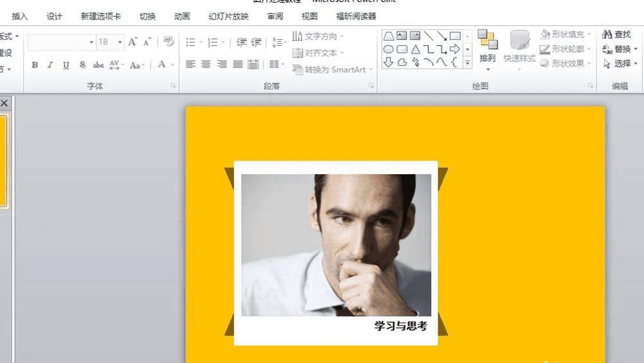Image resolution: width=644 pixels, height=363 pixels.
Task: Open 排列 arrange menu
Action: click(x=488, y=50)
